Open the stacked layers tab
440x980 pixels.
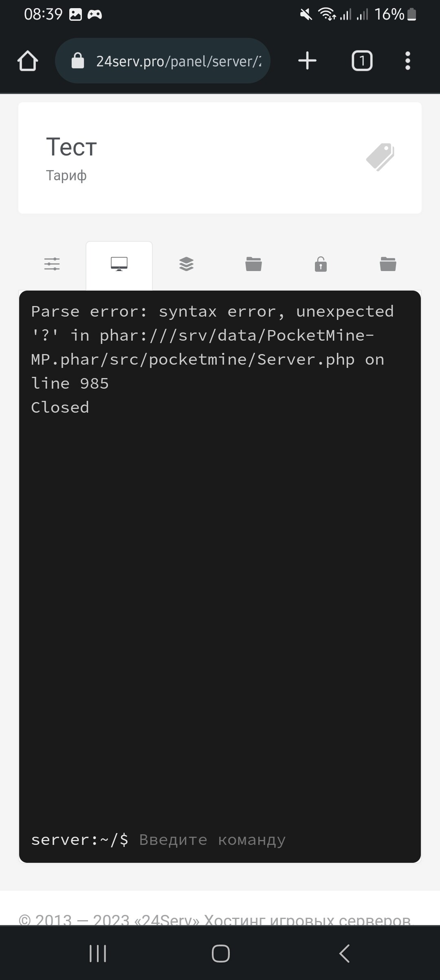[x=186, y=264]
